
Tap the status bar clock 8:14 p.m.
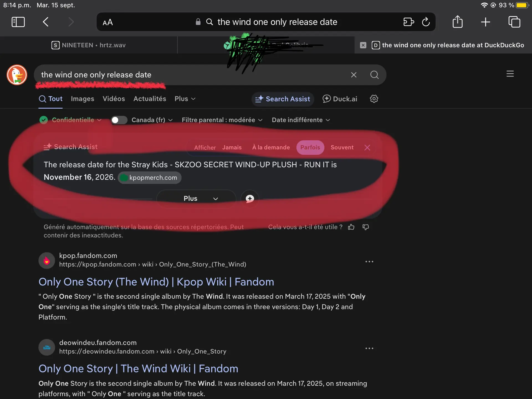click(17, 5)
